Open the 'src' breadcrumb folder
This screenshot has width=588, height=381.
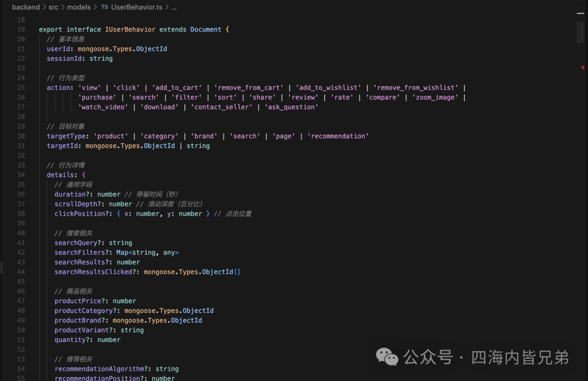(x=53, y=7)
